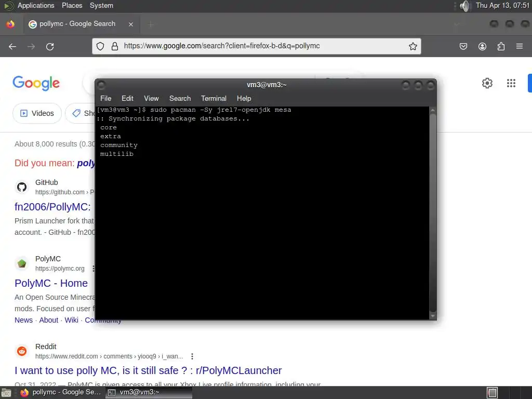The width and height of the screenshot is (532, 399).
Task: Click the Firefox forward arrow
Action: pyautogui.click(x=31, y=46)
